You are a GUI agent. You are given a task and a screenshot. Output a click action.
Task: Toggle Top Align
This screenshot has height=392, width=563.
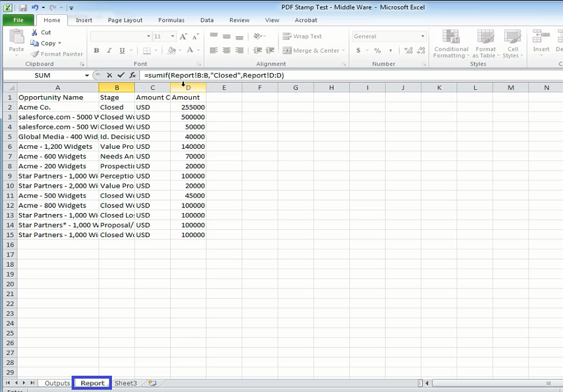tap(214, 36)
